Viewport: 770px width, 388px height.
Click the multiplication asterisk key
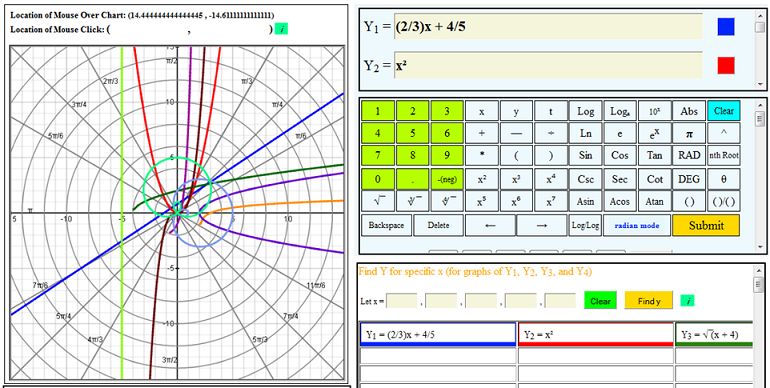[482, 155]
